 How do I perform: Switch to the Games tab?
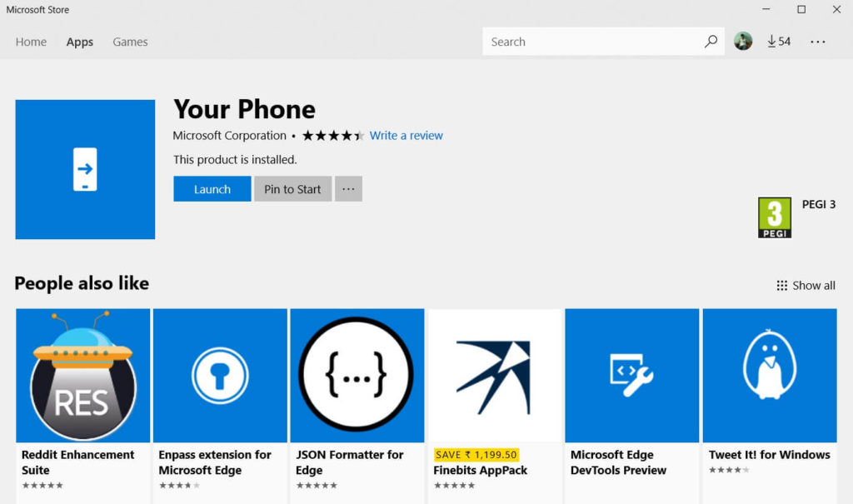(130, 42)
